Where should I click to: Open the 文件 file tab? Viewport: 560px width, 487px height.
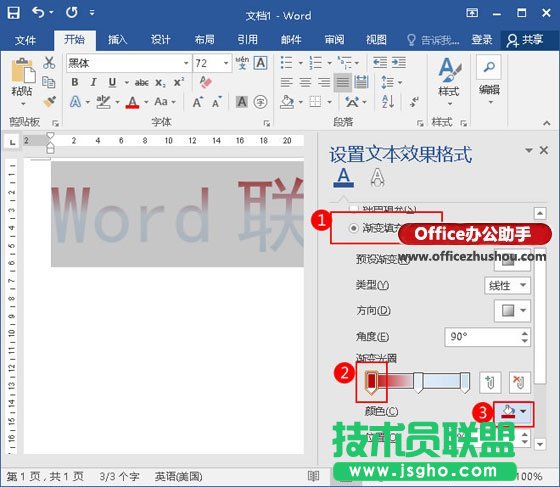[25, 40]
